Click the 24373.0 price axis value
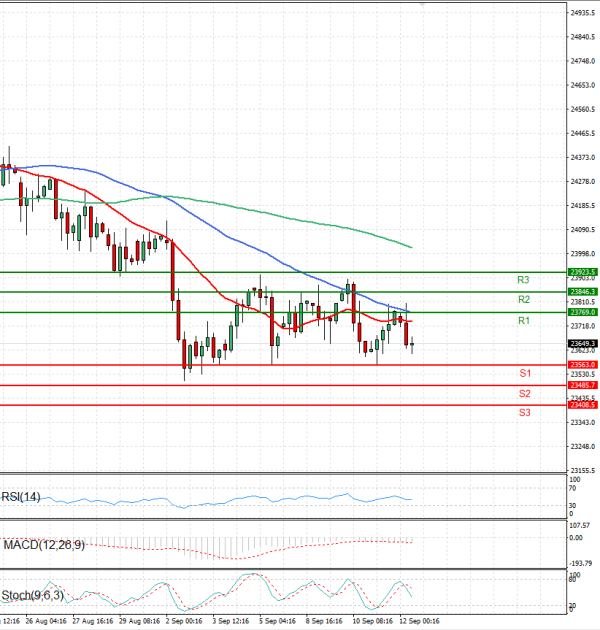The width and height of the screenshot is (600, 630). [x=583, y=158]
